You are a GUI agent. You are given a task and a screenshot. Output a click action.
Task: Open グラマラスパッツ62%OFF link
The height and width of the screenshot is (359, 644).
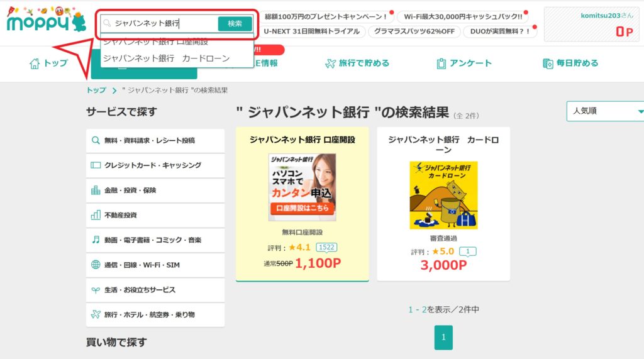pos(414,31)
